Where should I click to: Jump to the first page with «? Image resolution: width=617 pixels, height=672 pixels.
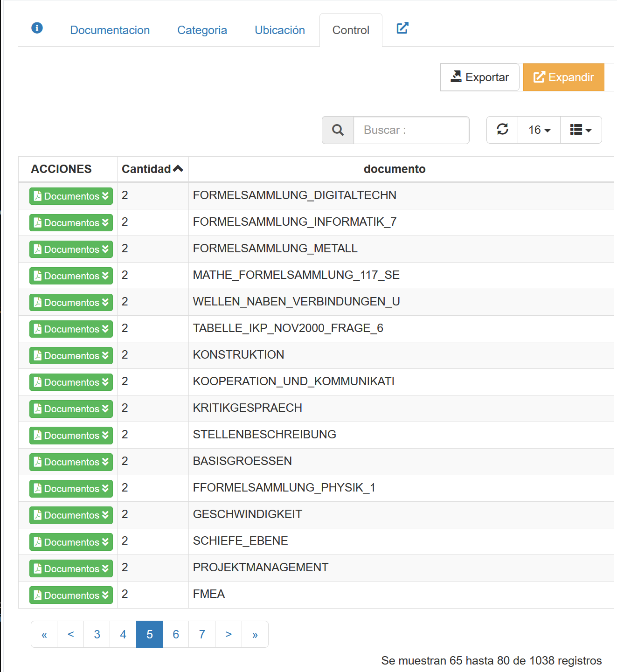[x=44, y=634]
